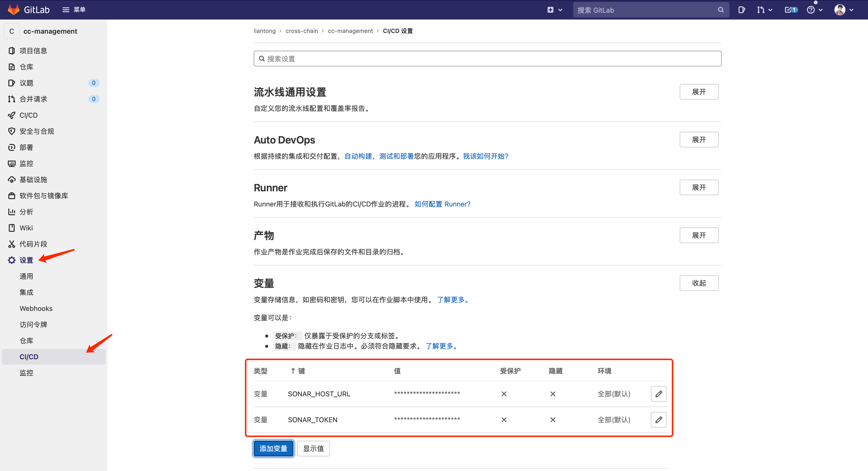Open 安全与合规 shield item in sidebar
Viewport: 868px width, 471px height.
coord(36,131)
